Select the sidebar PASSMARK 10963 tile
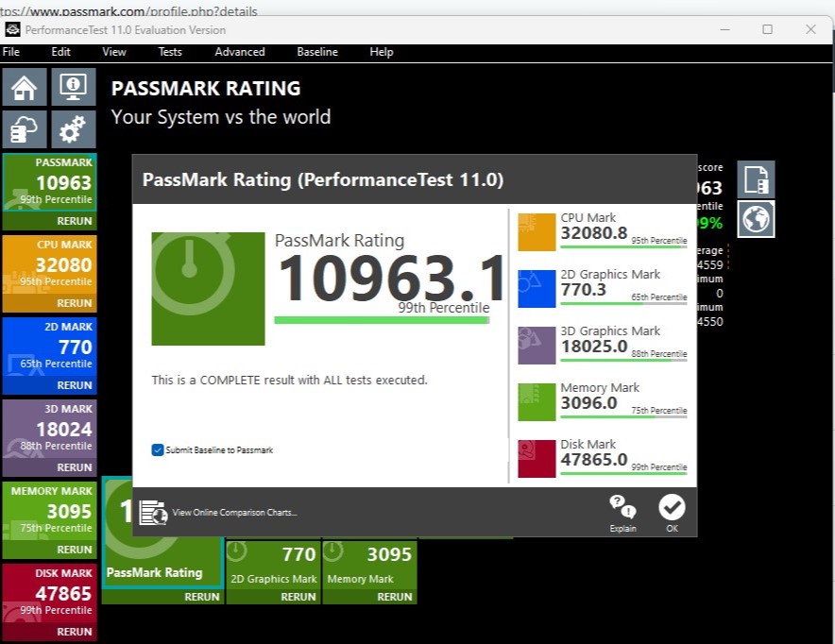The image size is (835, 644). click(x=49, y=182)
